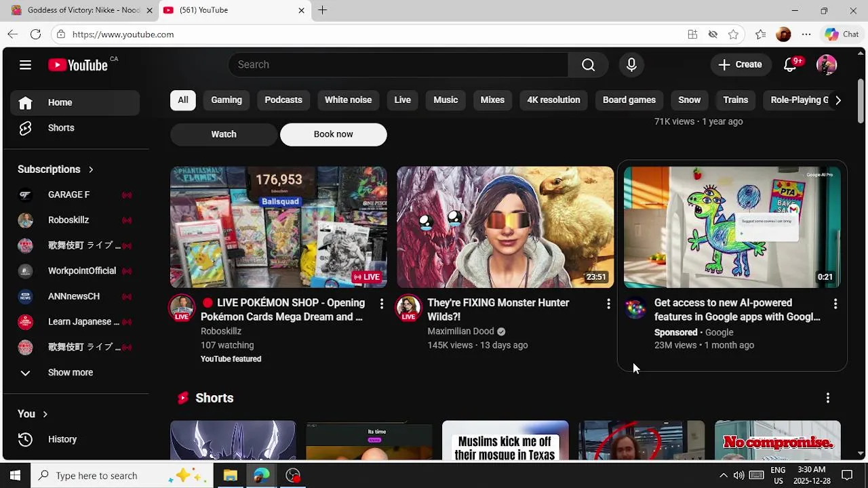This screenshot has height=488, width=868.
Task: Select the Gaming filter chip
Action: pos(226,100)
